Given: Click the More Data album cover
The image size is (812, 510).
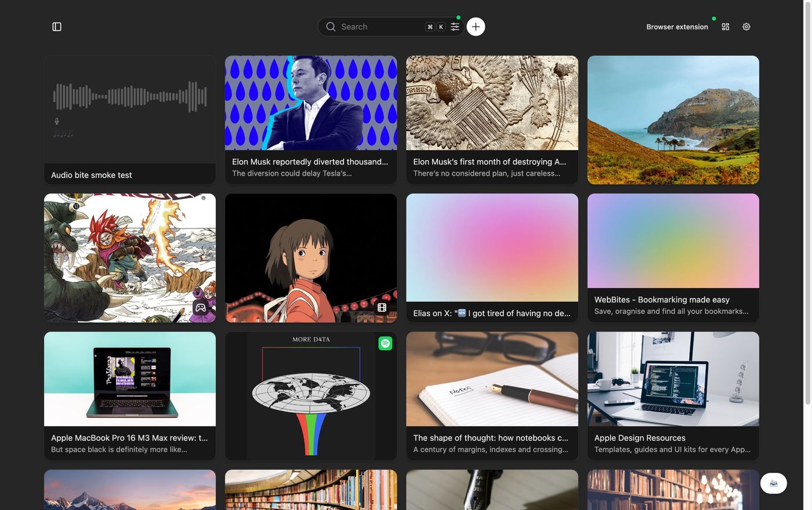Looking at the screenshot, I should pyautogui.click(x=311, y=396).
